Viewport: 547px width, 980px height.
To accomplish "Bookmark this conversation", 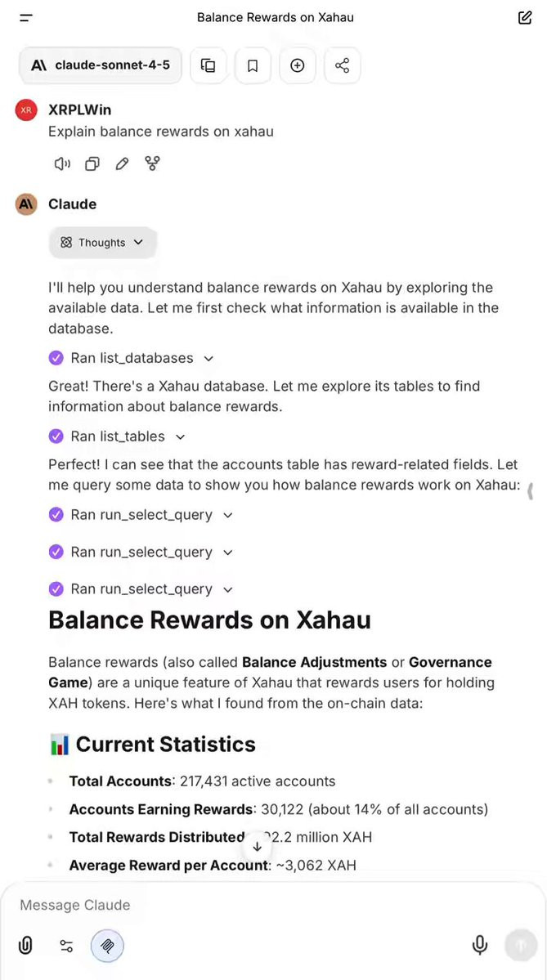I will pos(253,65).
